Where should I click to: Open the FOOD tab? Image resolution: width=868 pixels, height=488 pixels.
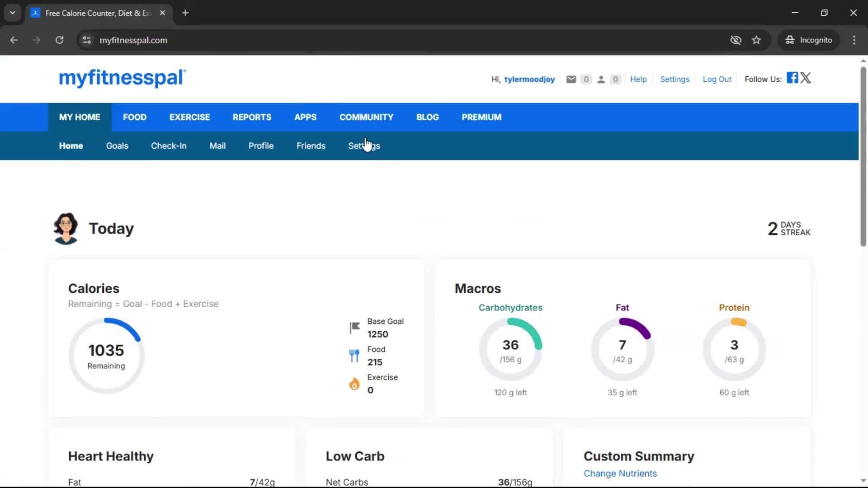point(135,117)
